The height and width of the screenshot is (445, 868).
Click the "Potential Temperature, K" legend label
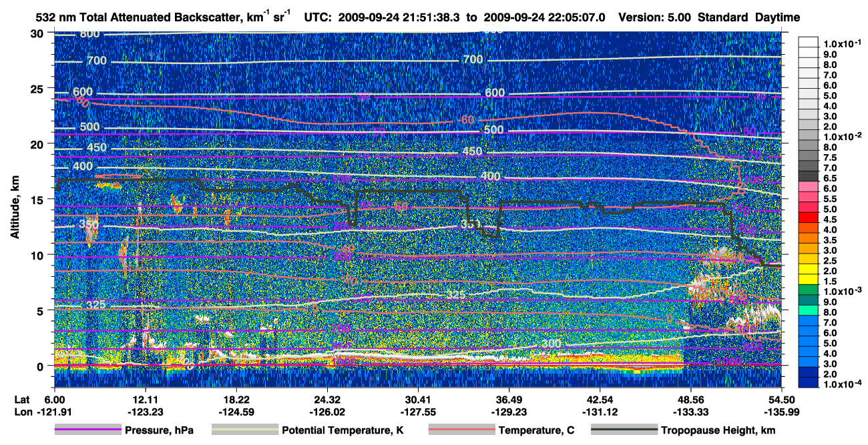[x=343, y=431]
